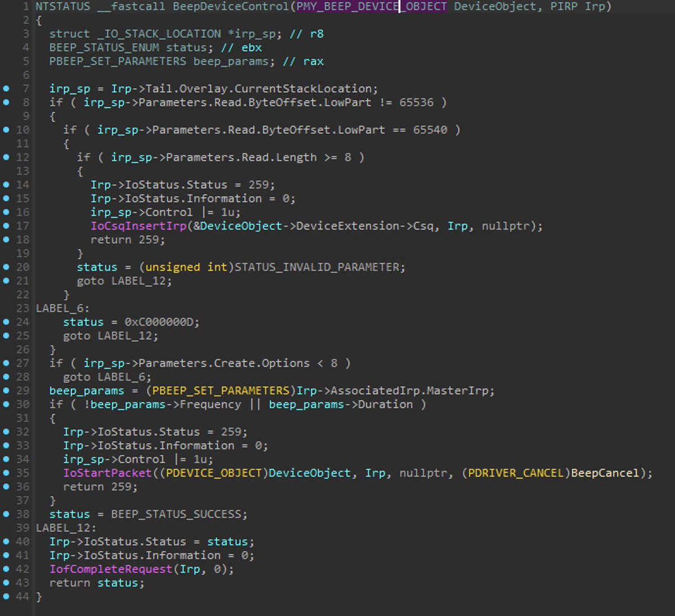Image resolution: width=675 pixels, height=616 pixels.
Task: Select the STATUS_INVALID_PARAMETER constant
Action: (317, 267)
